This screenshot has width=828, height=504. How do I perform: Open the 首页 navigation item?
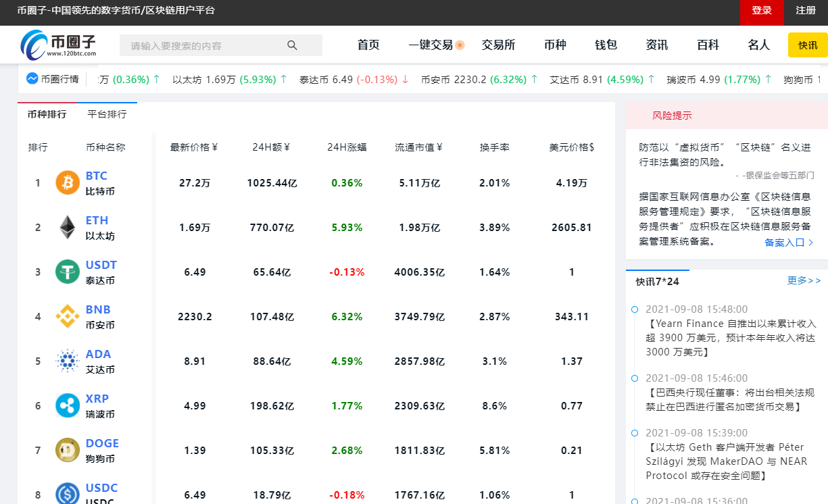[368, 45]
